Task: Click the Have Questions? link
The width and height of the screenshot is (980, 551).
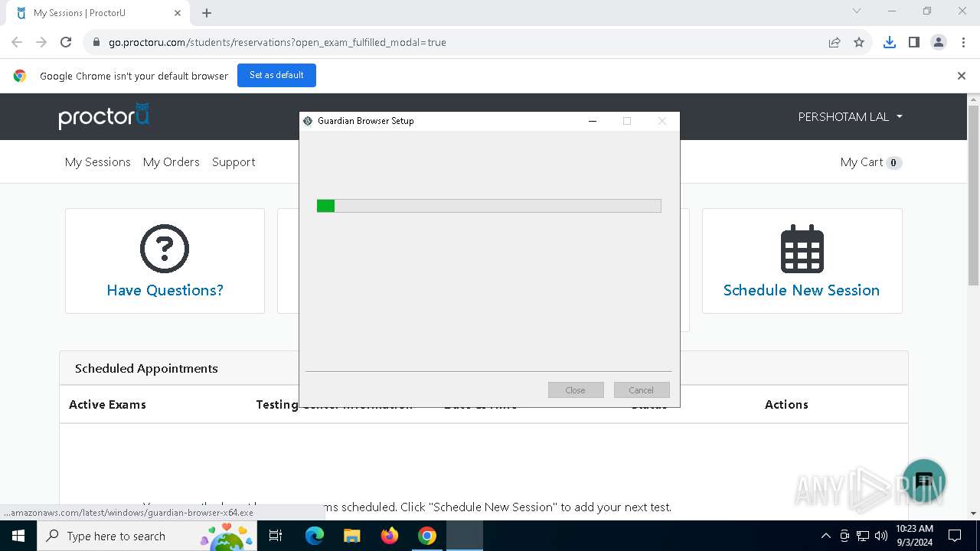Action: [x=165, y=290]
